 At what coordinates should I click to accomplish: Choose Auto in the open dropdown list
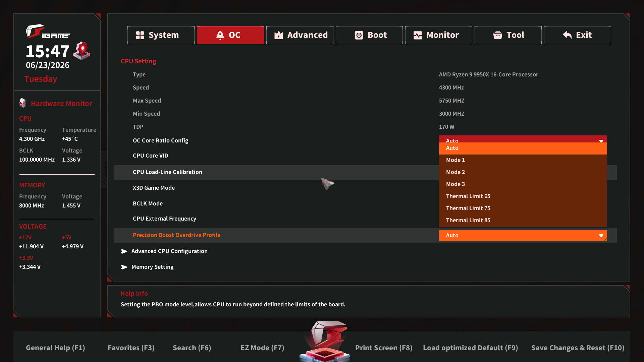pyautogui.click(x=523, y=148)
